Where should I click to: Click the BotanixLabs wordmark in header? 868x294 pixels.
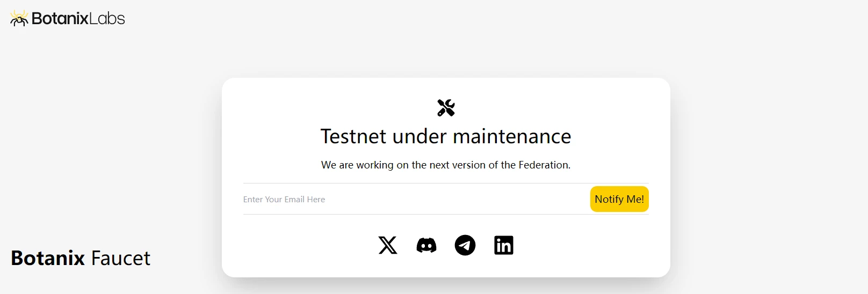coord(78,19)
